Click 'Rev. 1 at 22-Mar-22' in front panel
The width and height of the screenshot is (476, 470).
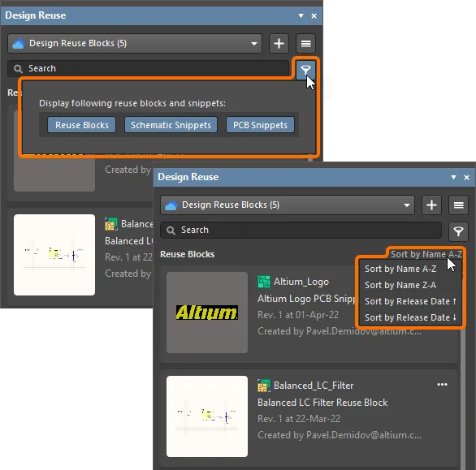point(299,419)
